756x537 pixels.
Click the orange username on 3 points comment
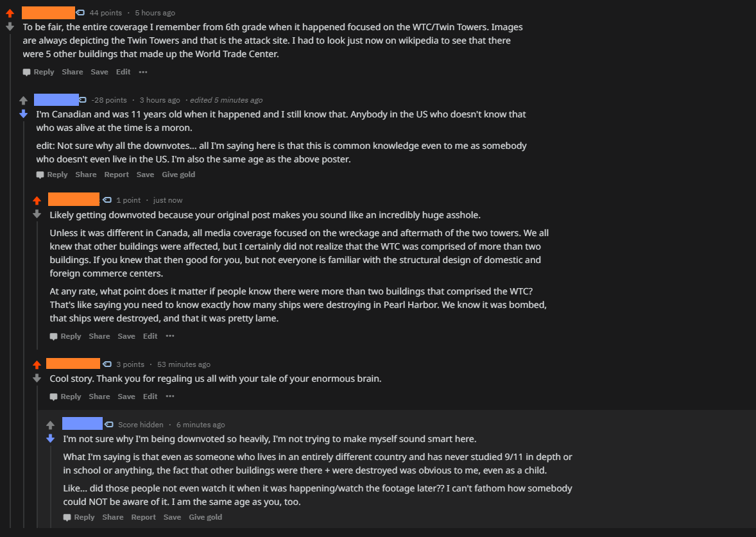click(73, 364)
